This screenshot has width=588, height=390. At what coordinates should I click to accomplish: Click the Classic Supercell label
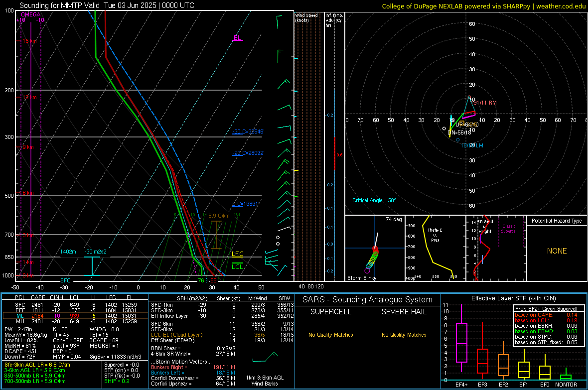click(x=509, y=229)
